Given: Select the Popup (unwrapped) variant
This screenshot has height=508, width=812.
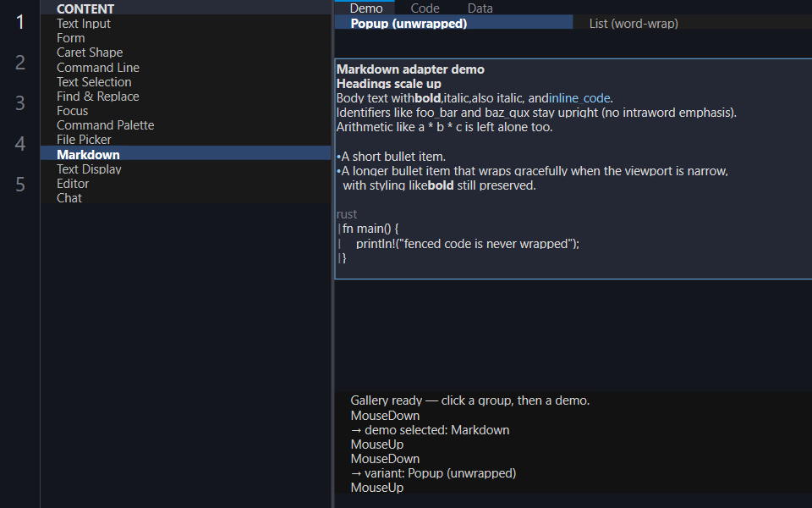Looking at the screenshot, I should 453,24.
